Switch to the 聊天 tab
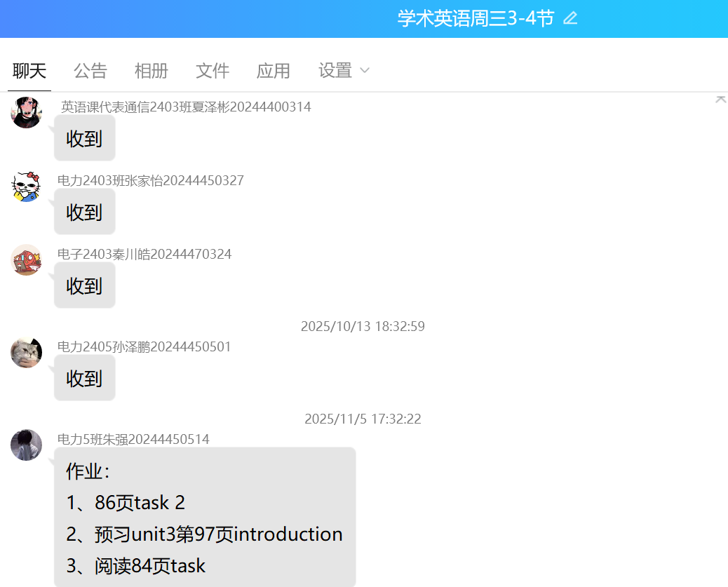728x587 pixels. (29, 71)
